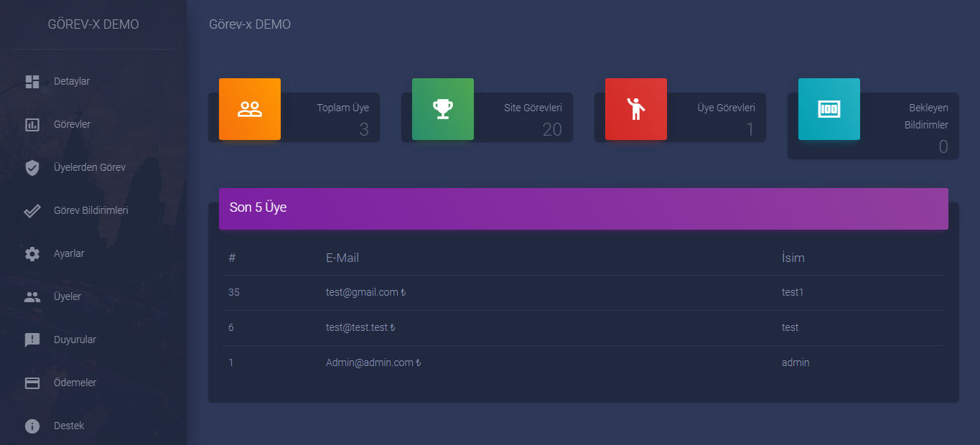
Task: Click the test@gmail.com email cell
Action: 366,293
